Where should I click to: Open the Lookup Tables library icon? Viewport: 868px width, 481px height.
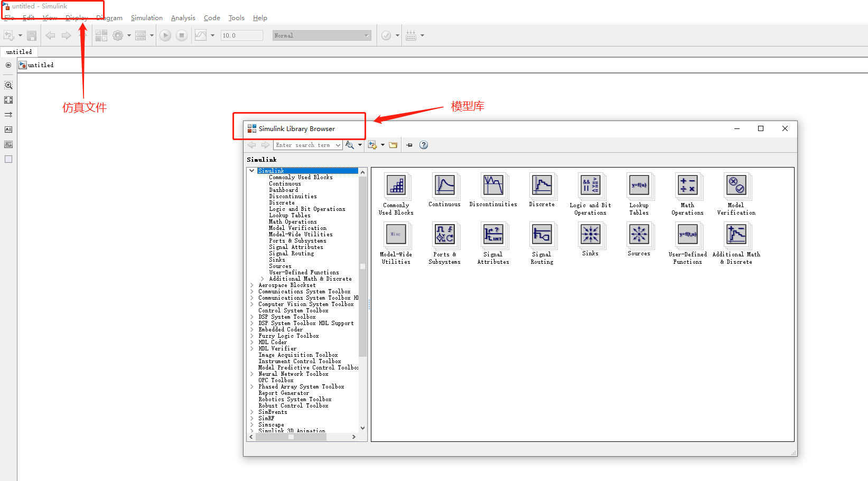pos(639,186)
